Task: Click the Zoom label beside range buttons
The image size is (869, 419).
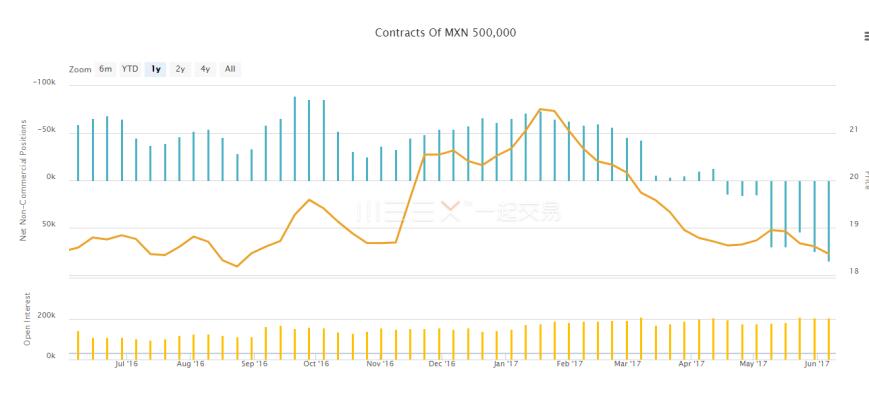Action: point(80,70)
